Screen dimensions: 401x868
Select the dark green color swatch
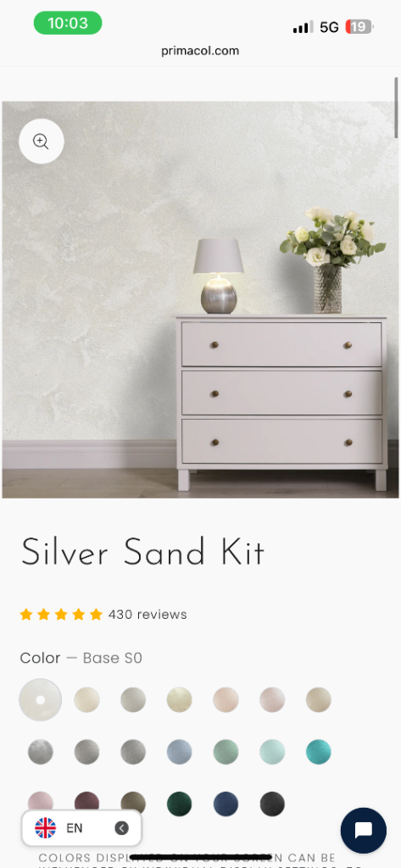click(x=180, y=804)
